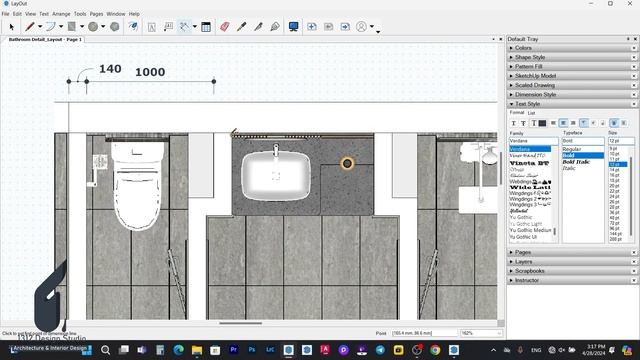Open the Pages menu
The height and width of the screenshot is (360, 640).
point(96,14)
